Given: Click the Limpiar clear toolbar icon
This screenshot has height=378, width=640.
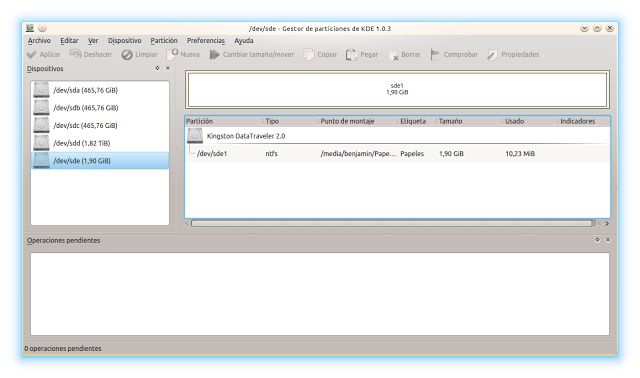Looking at the screenshot, I should point(127,54).
